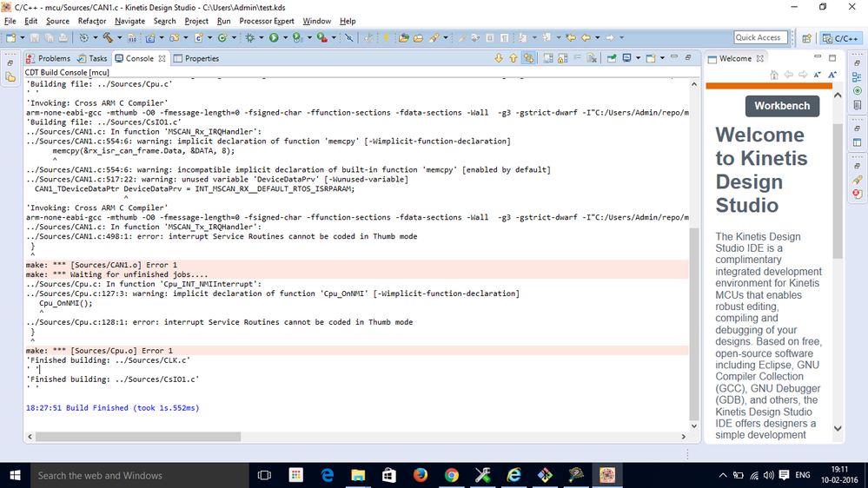Click the Welcome view Home icon

[x=774, y=75]
